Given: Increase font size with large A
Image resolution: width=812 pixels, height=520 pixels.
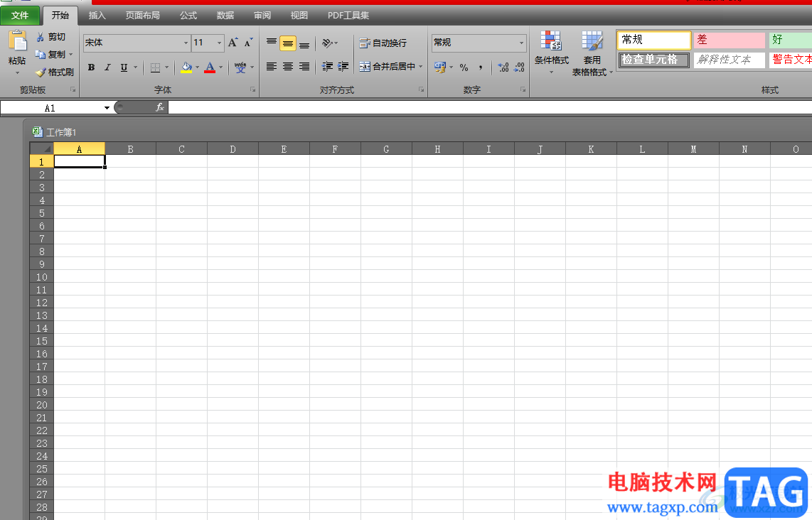Looking at the screenshot, I should tap(233, 43).
